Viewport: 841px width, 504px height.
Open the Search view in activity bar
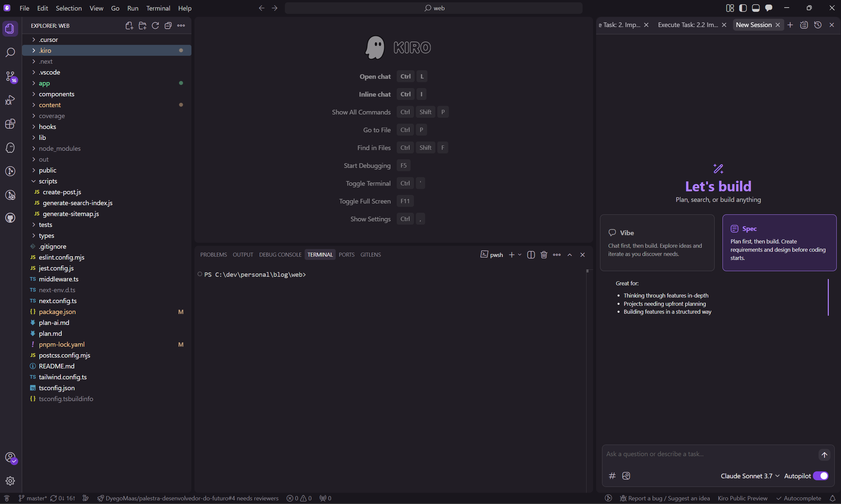(x=10, y=52)
